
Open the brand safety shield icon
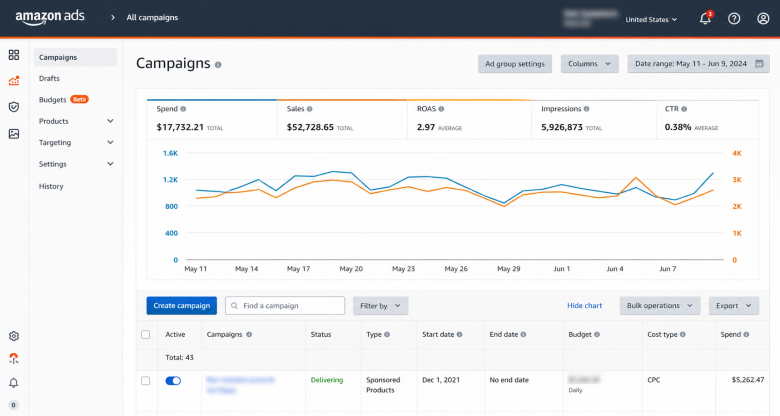(x=14, y=107)
